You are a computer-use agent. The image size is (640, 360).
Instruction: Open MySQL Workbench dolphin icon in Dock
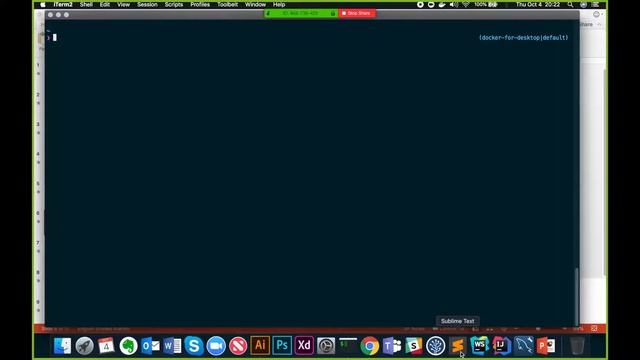coord(524,346)
